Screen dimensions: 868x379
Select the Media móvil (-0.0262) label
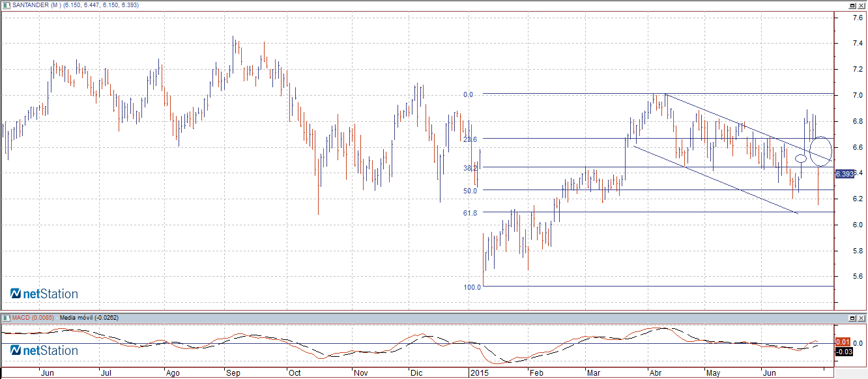click(91, 318)
